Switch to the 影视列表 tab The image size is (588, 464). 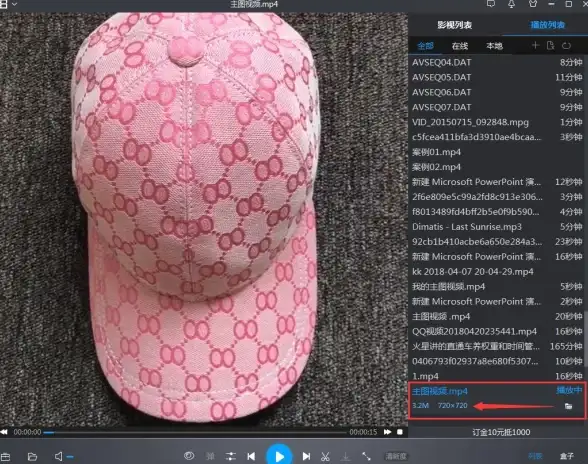454,25
